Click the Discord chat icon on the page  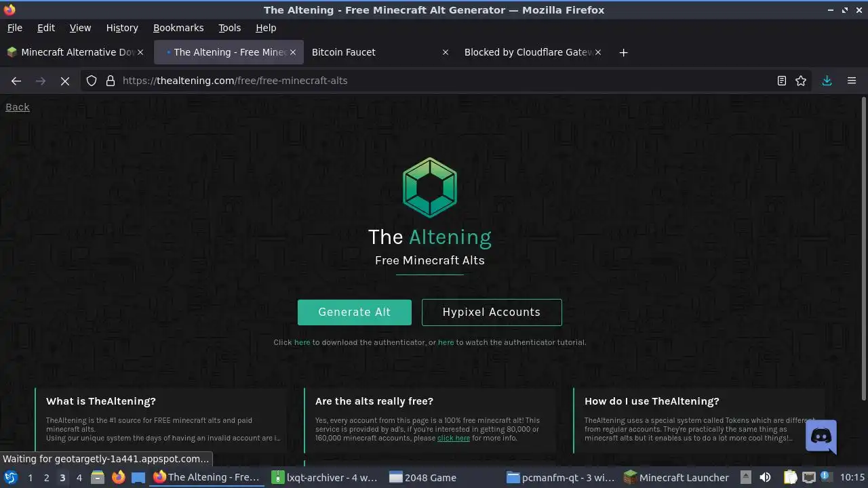coord(821,436)
